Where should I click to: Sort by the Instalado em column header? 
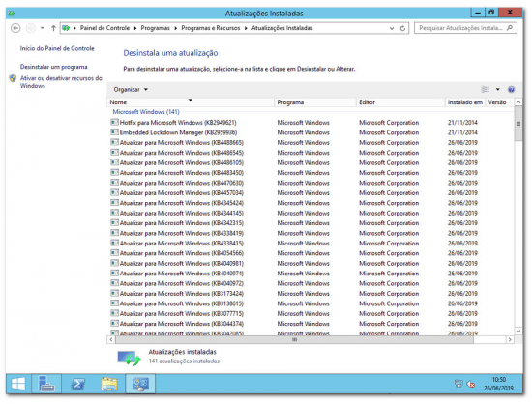(465, 102)
